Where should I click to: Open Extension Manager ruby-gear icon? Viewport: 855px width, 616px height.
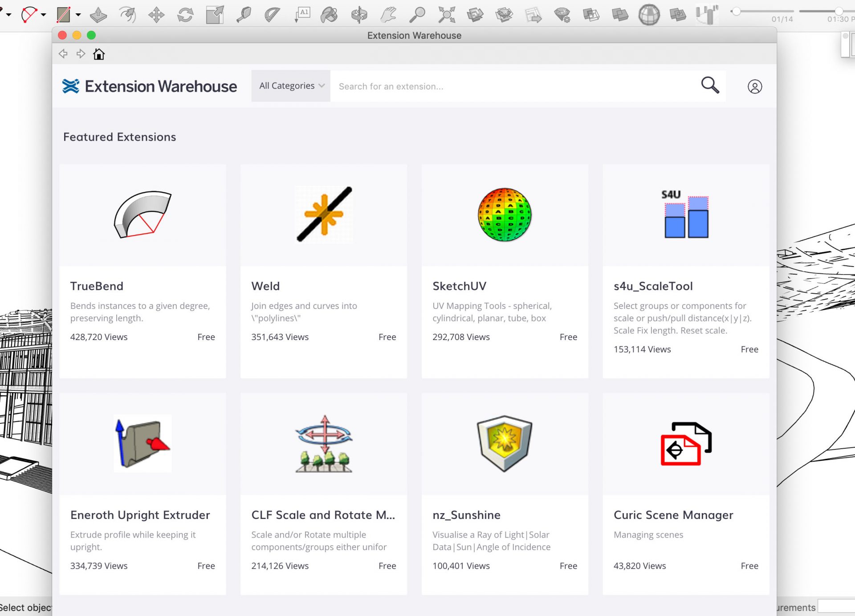pos(562,15)
